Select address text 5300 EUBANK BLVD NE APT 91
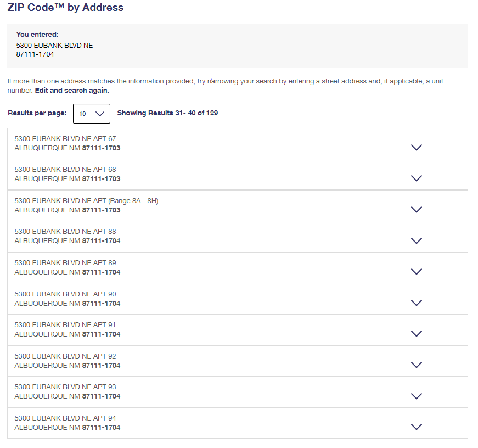This screenshot has height=448, width=478. (65, 325)
